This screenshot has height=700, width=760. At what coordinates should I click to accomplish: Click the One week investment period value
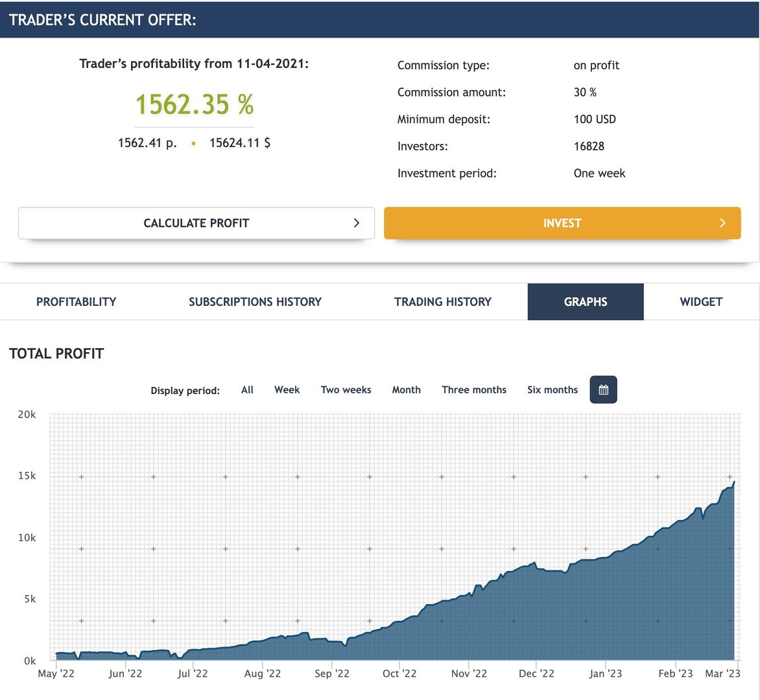tap(600, 174)
